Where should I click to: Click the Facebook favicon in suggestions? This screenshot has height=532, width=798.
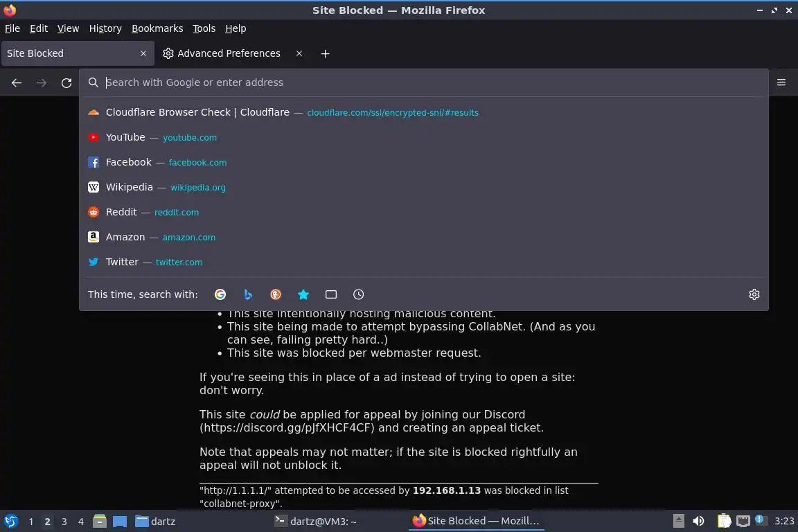coord(94,162)
